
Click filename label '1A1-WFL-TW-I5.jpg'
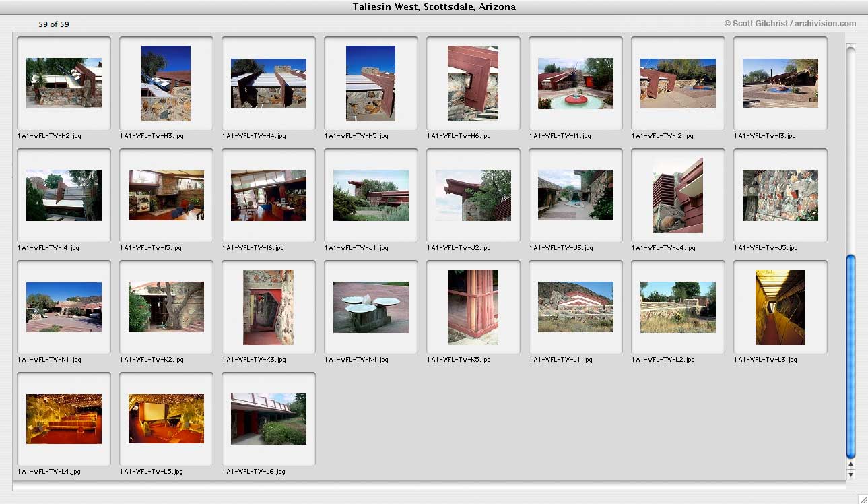coord(151,248)
